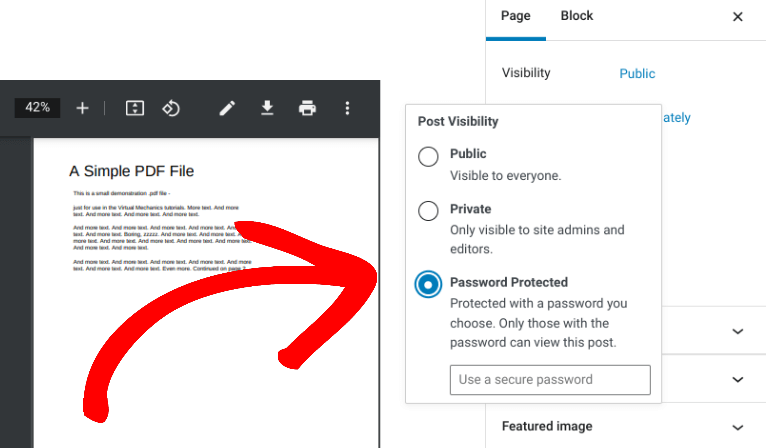Viewport: 766px width, 448px height.
Task: Select the pencil annotate icon
Action: click(x=227, y=108)
